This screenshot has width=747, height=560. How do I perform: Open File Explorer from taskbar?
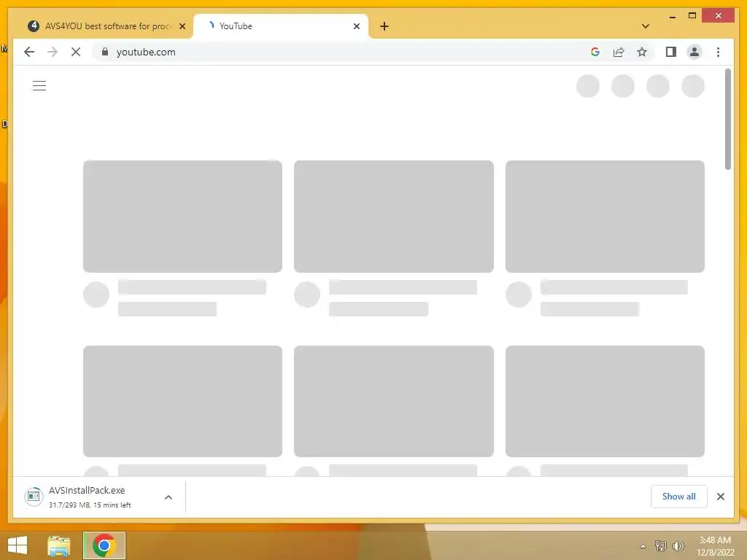58,545
